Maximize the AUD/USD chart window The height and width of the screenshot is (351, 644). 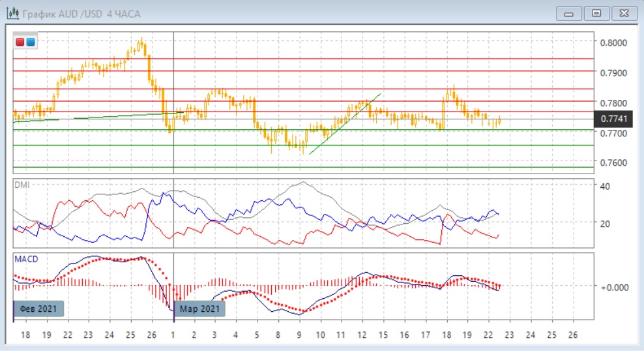[x=596, y=12]
